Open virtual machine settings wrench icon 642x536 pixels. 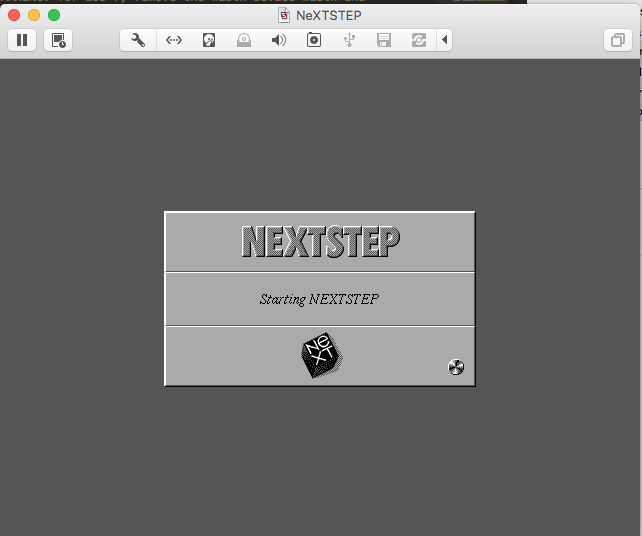click(138, 40)
